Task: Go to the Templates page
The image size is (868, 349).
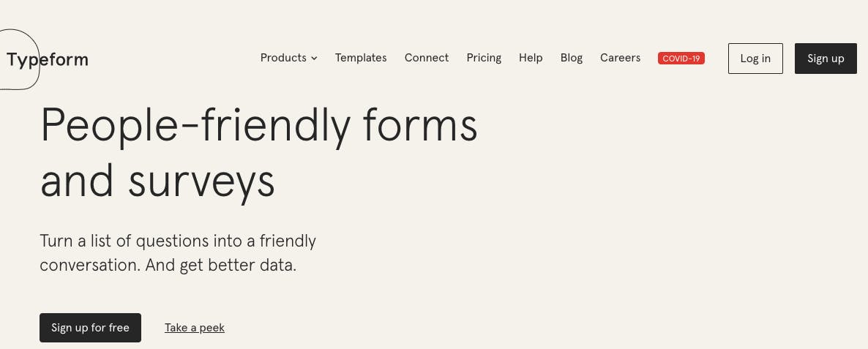Action: pyautogui.click(x=361, y=58)
